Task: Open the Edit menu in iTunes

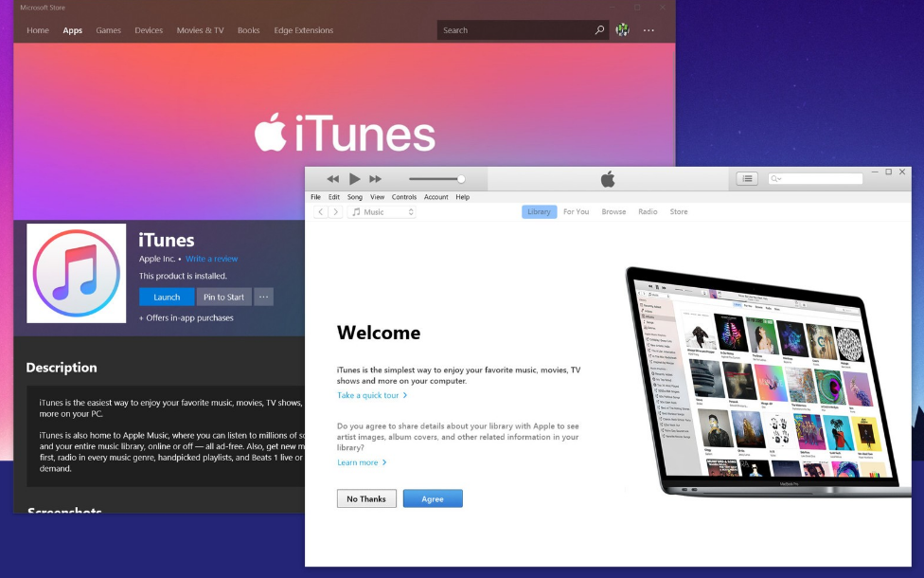Action: [x=334, y=197]
